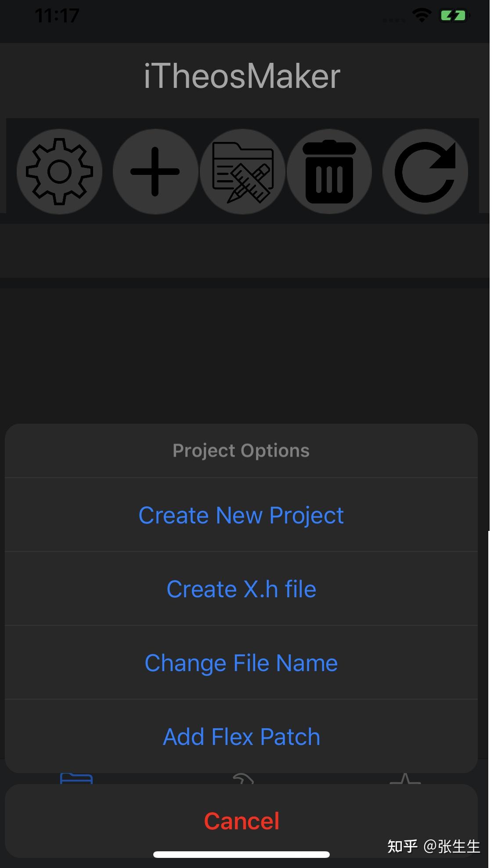Open settings via the gear icon
This screenshot has height=868, width=494.
tap(60, 171)
